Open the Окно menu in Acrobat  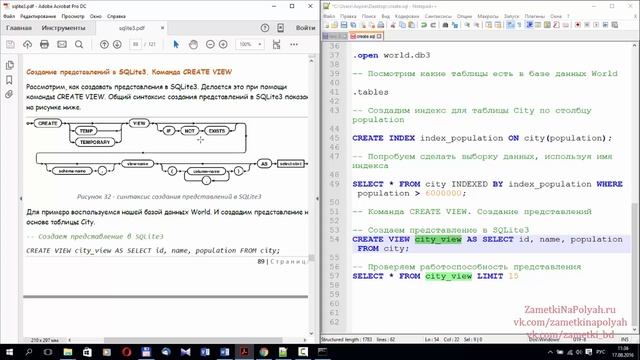pos(96,16)
